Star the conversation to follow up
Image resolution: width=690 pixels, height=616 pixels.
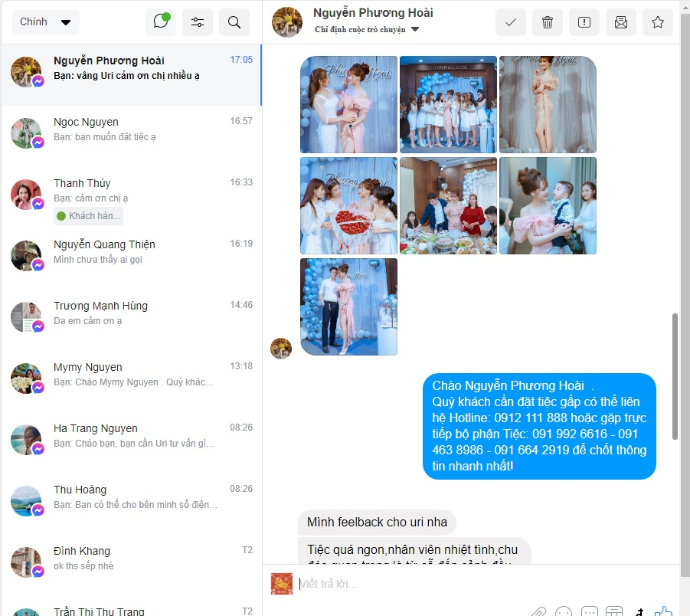click(x=657, y=22)
